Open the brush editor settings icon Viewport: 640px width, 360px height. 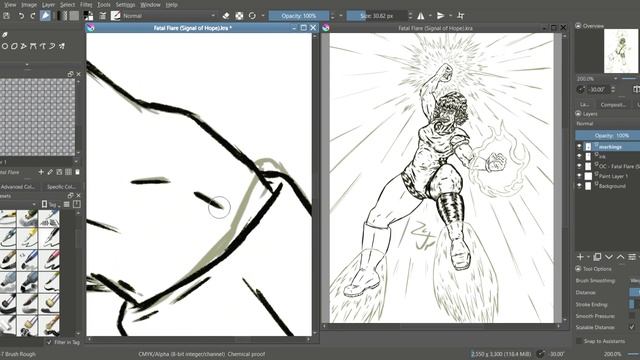coord(102,16)
